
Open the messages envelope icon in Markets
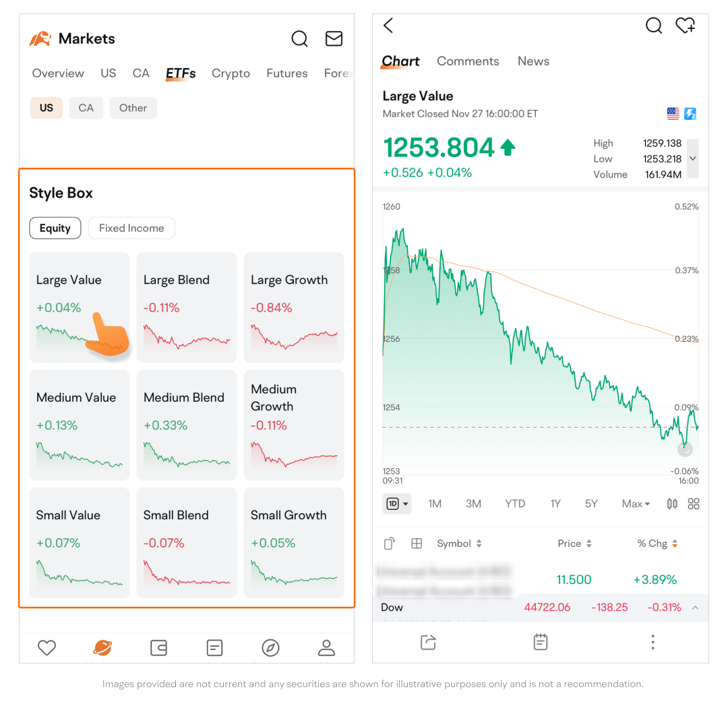[x=334, y=38]
